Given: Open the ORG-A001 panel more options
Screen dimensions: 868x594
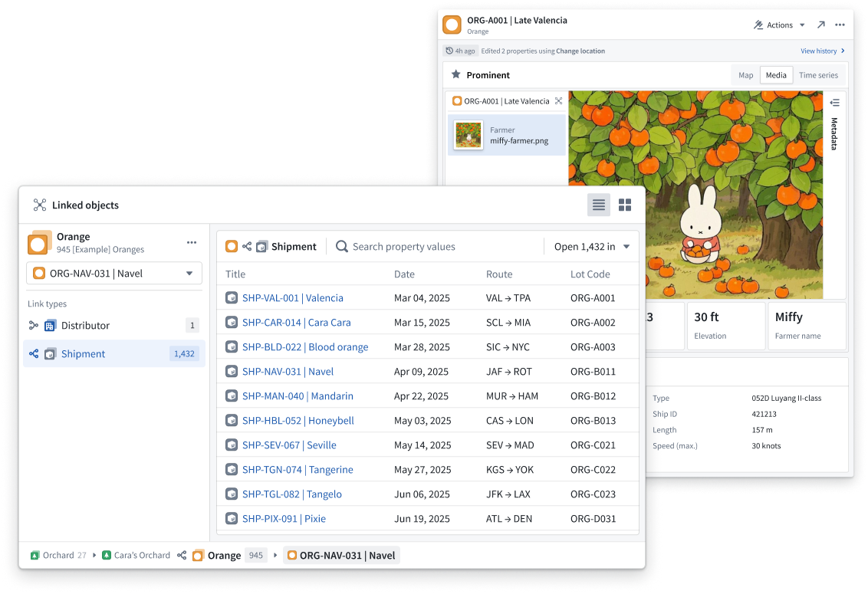Looking at the screenshot, I should [840, 25].
